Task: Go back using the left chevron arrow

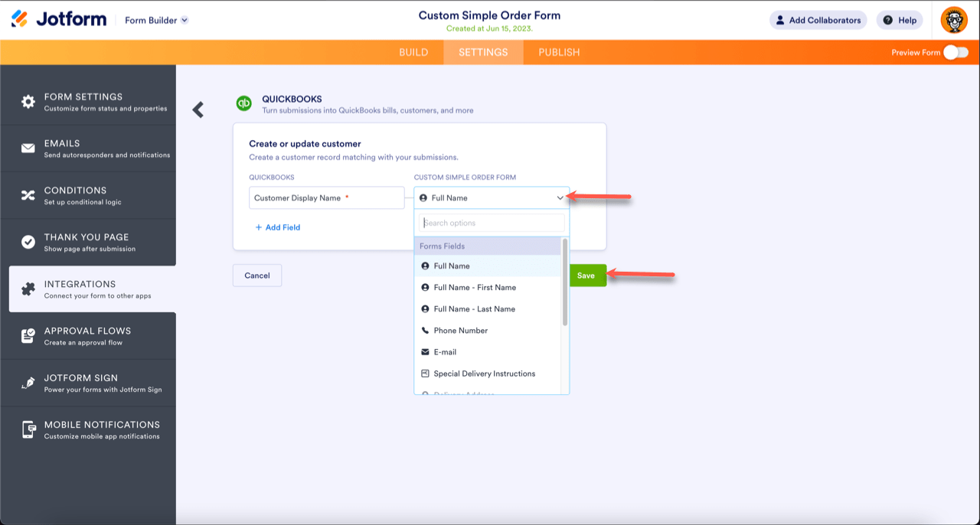Action: [x=198, y=109]
